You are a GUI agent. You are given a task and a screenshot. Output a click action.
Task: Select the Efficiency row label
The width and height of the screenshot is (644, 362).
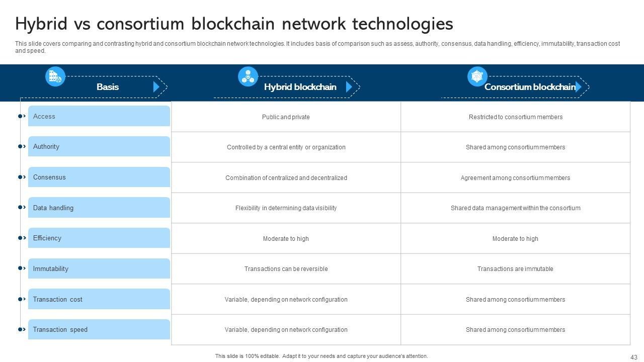99,238
